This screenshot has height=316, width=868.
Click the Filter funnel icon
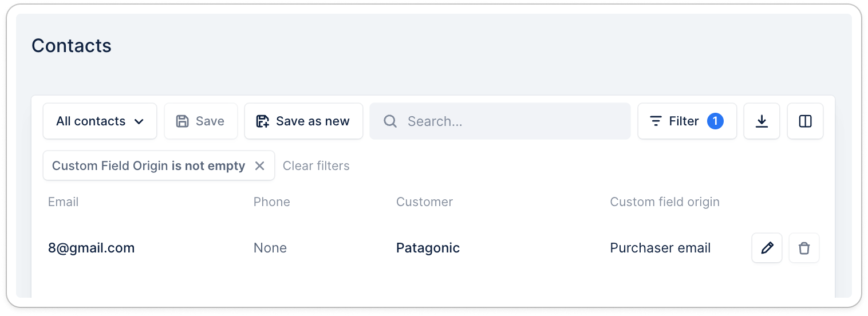[x=656, y=121]
